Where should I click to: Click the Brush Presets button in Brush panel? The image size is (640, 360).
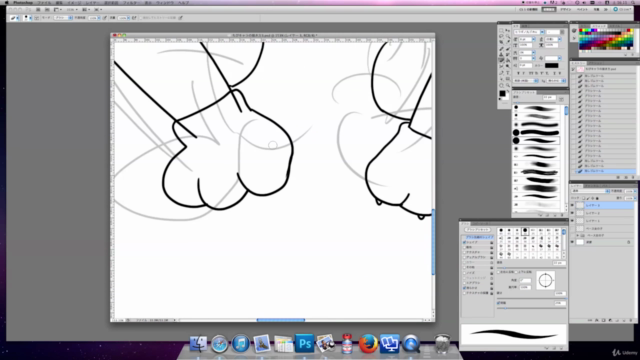tap(478, 230)
